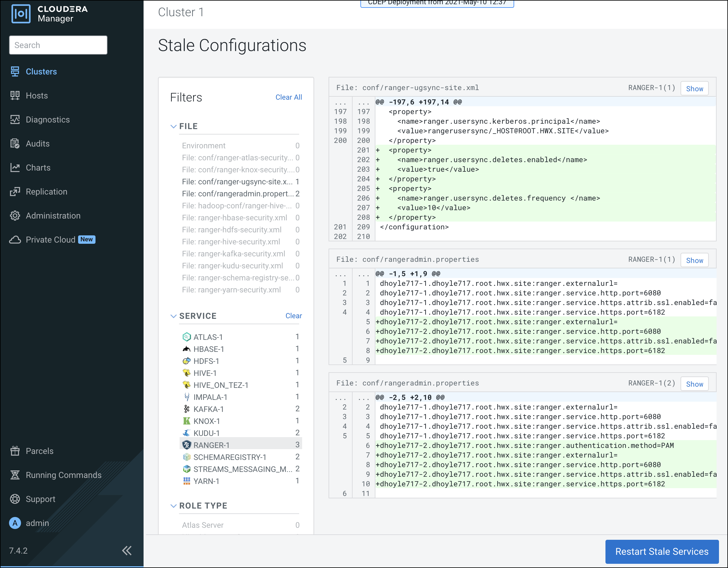Filter by KAFKA-1 service
This screenshot has width=728, height=568.
pos(208,409)
